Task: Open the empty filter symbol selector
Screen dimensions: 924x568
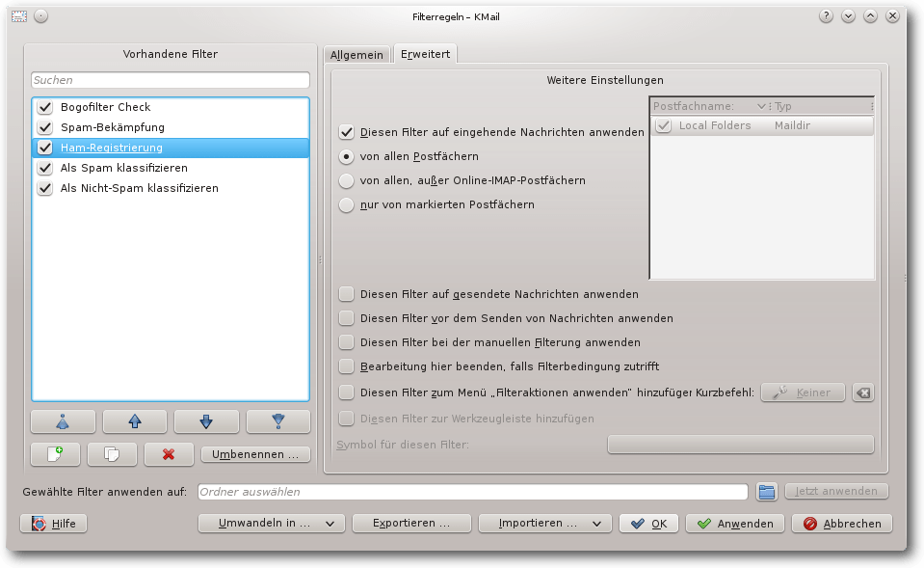Action: [x=740, y=444]
